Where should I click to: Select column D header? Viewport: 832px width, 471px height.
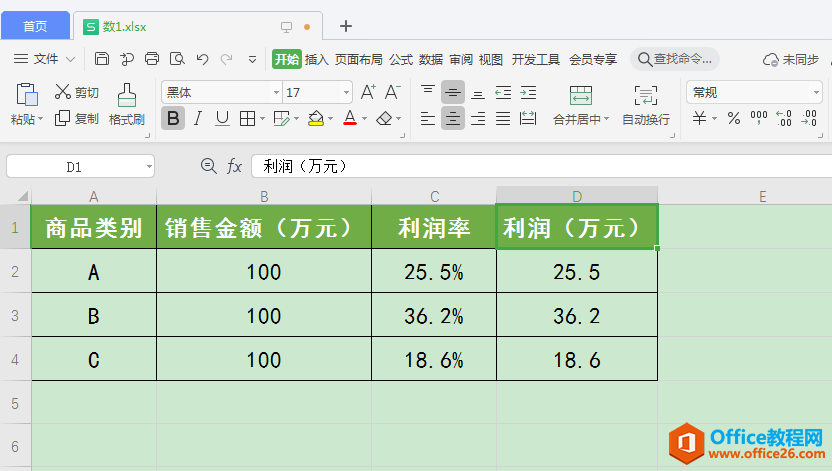577,196
